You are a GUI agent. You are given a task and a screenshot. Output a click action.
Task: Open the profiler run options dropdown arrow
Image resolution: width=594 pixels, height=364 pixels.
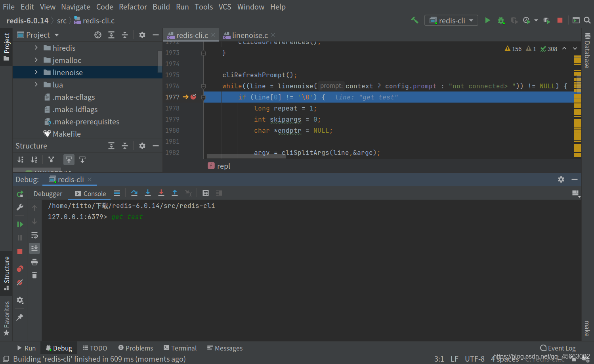pyautogui.click(x=536, y=20)
